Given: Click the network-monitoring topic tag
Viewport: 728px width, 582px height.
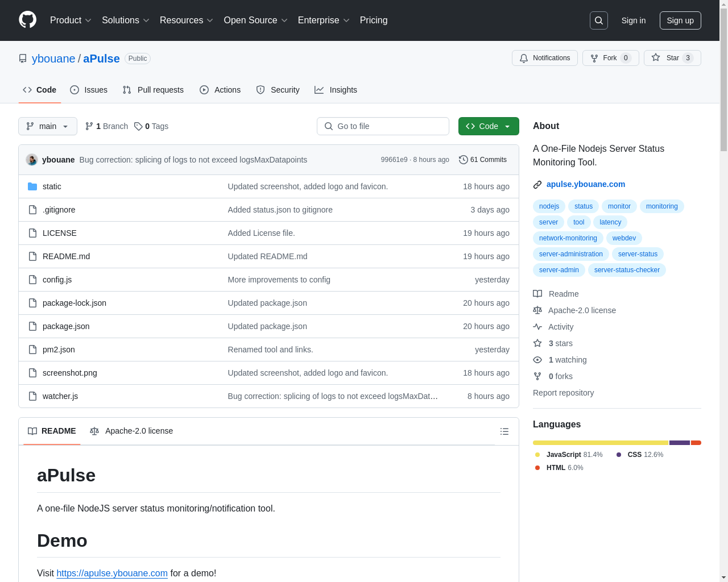Looking at the screenshot, I should click(x=568, y=238).
